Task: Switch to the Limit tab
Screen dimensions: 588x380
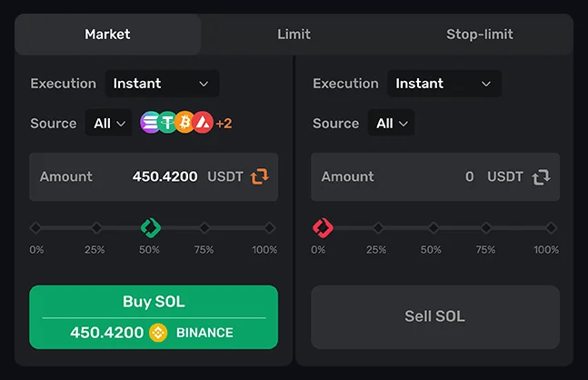Action: tap(294, 35)
